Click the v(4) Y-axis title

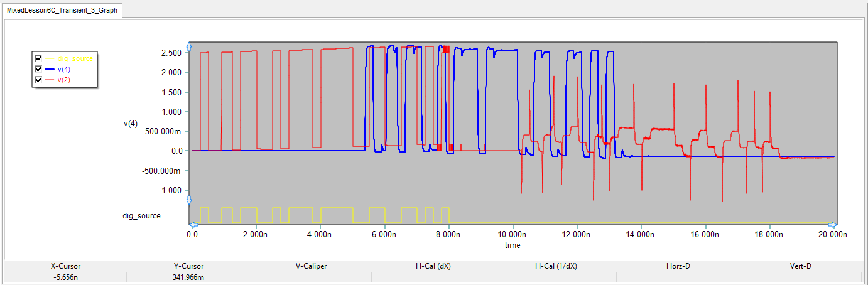[130, 124]
